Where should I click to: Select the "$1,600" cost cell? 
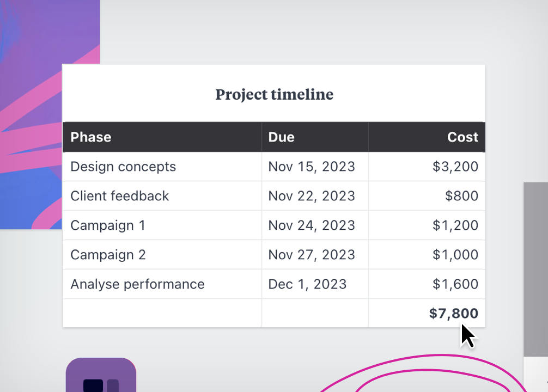[455, 284]
